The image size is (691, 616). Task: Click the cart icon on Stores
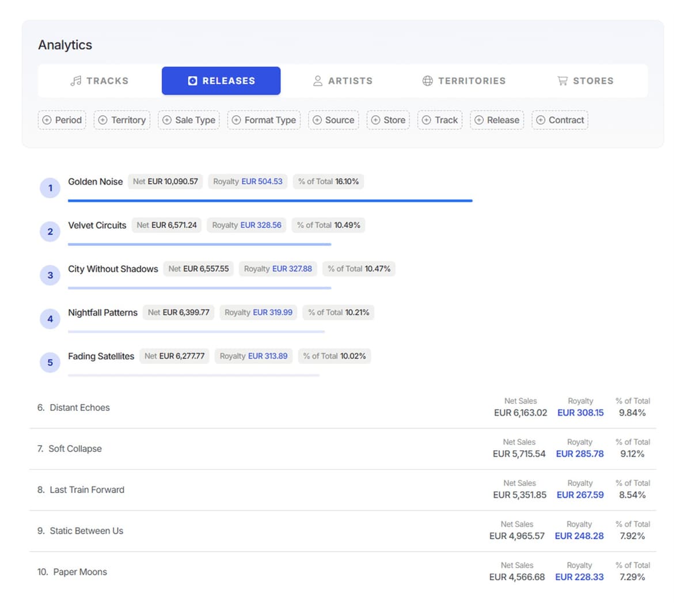(563, 81)
